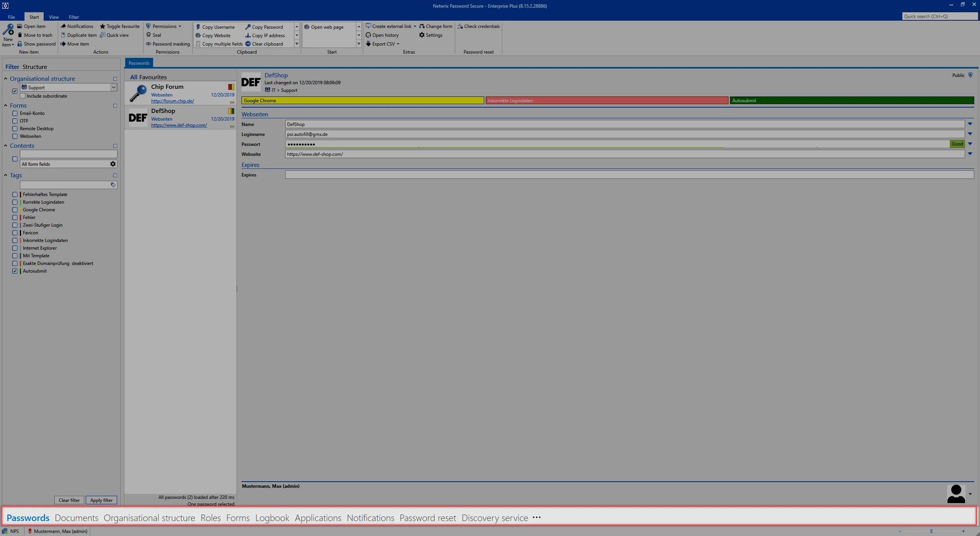Screen dimensions: 980x536
Task: Check the OTP form filter
Action: [15, 121]
